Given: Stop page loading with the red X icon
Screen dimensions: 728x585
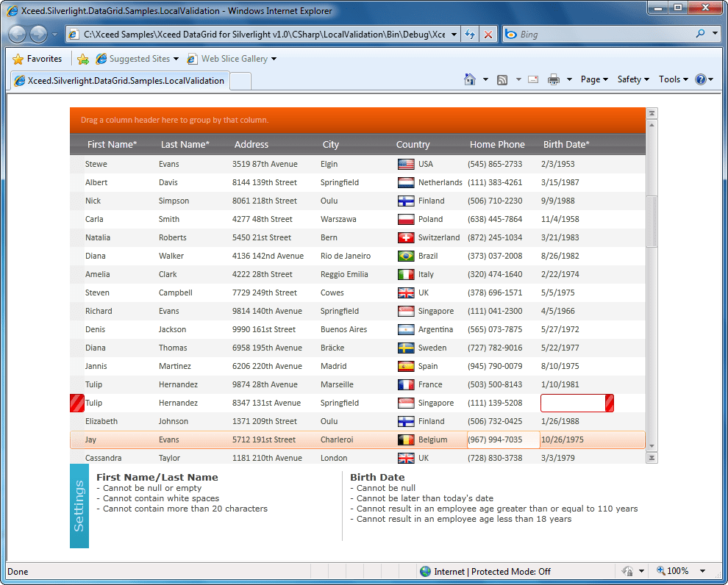Looking at the screenshot, I should pyautogui.click(x=487, y=33).
